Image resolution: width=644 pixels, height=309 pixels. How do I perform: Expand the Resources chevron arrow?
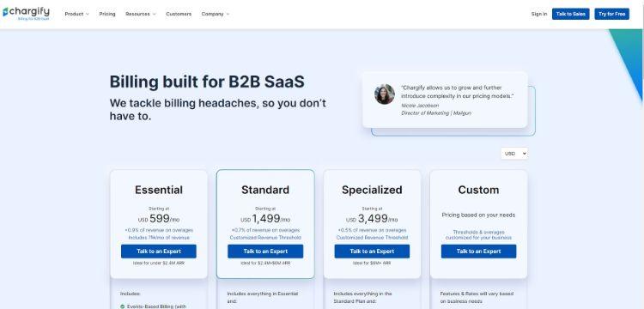(x=155, y=14)
